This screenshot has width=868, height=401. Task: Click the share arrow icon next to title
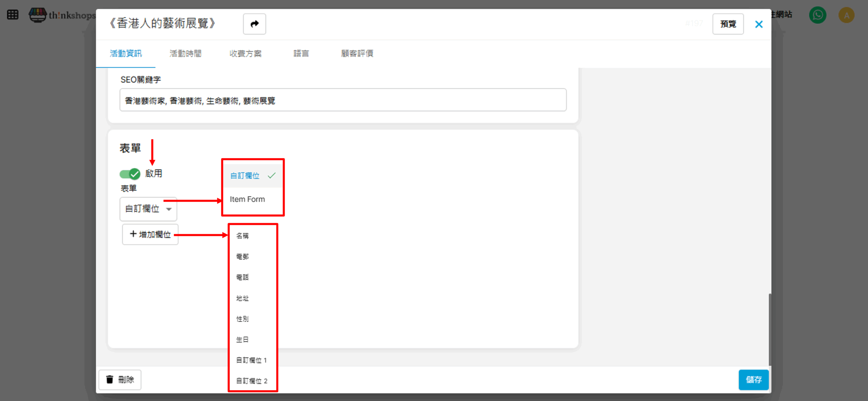(x=254, y=24)
